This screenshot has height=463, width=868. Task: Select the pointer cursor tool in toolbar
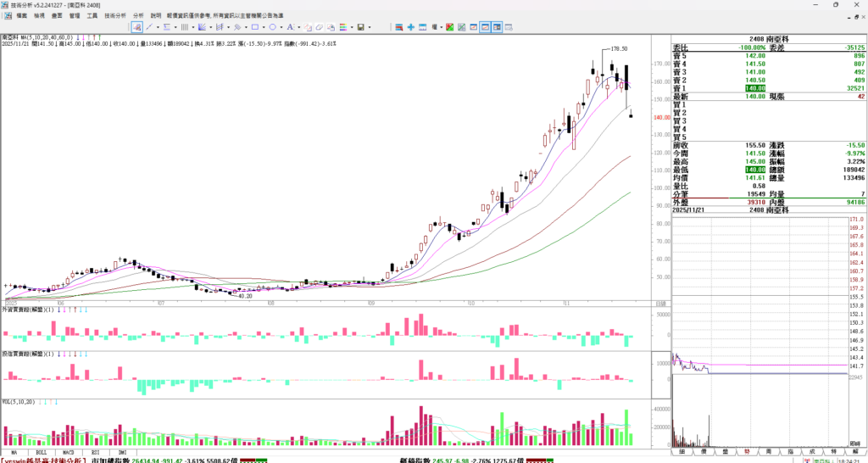(136, 27)
